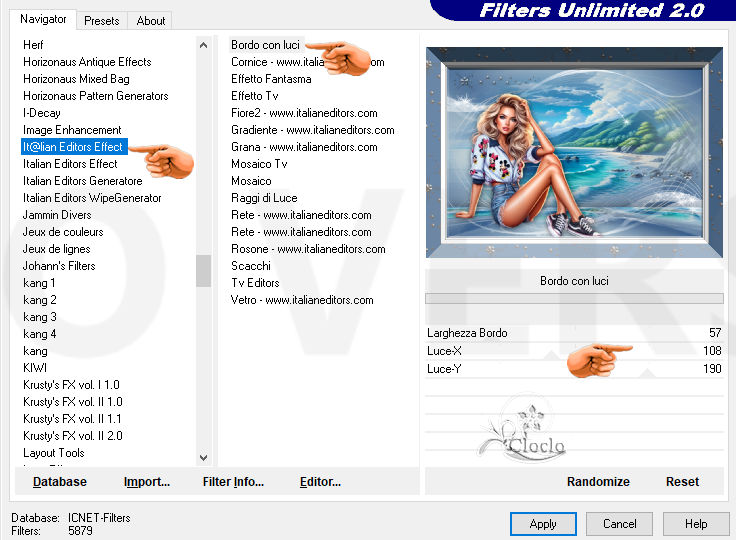
Task: Choose Horizonaus Antique Effects category
Action: 87,62
